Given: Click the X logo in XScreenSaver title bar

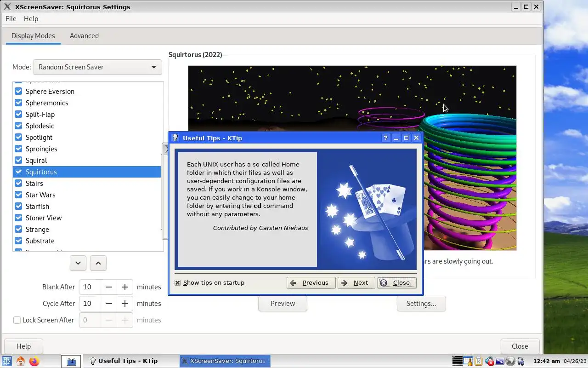Looking at the screenshot, I should tap(7, 7).
